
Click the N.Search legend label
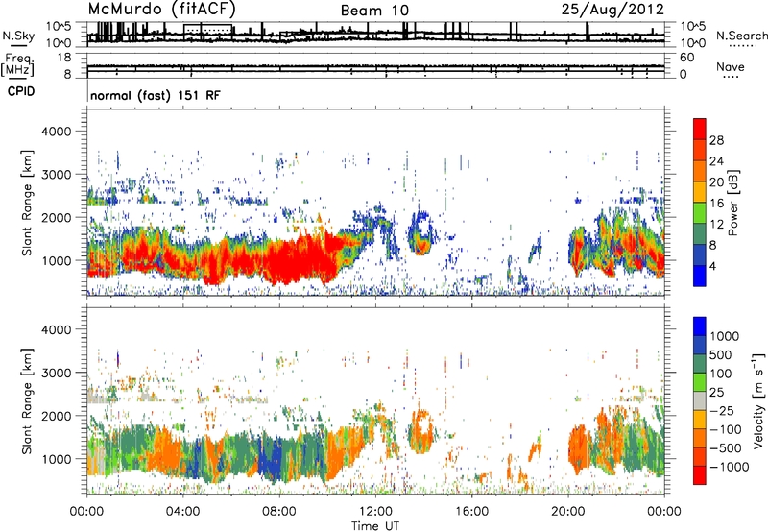pos(741,36)
